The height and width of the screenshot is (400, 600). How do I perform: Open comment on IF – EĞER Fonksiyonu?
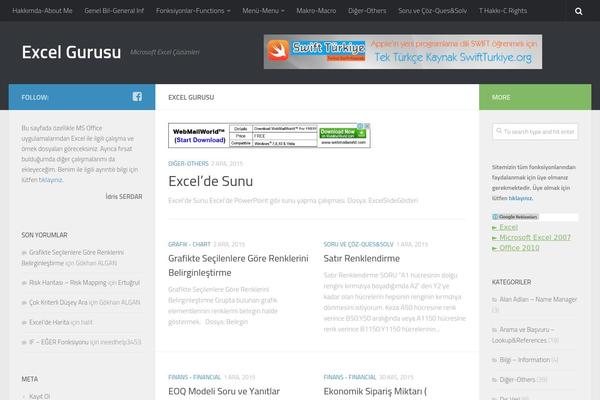tap(59, 342)
